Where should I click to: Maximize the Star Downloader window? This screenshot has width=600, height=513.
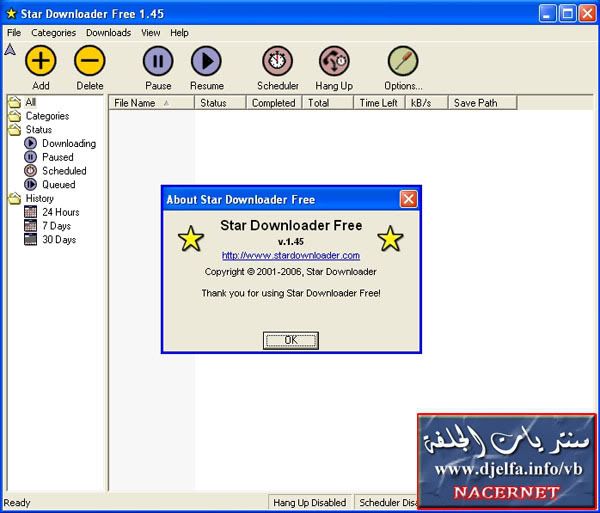(567, 14)
